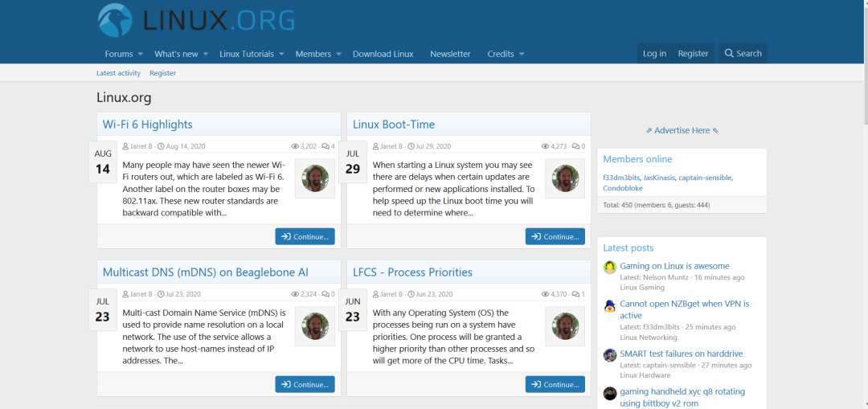The image size is (868, 409).
Task: Click avatar beside gaming handheld xyc q8 post
Action: point(609,394)
